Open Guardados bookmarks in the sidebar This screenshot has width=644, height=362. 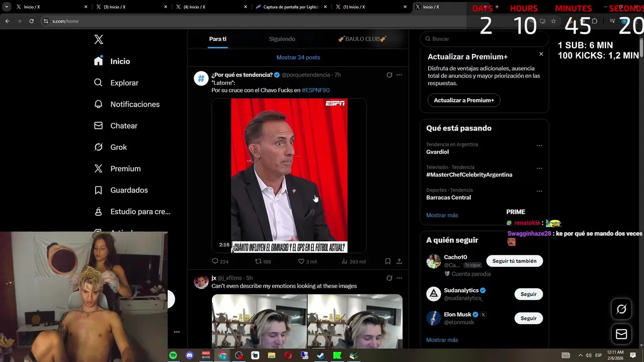point(121,190)
